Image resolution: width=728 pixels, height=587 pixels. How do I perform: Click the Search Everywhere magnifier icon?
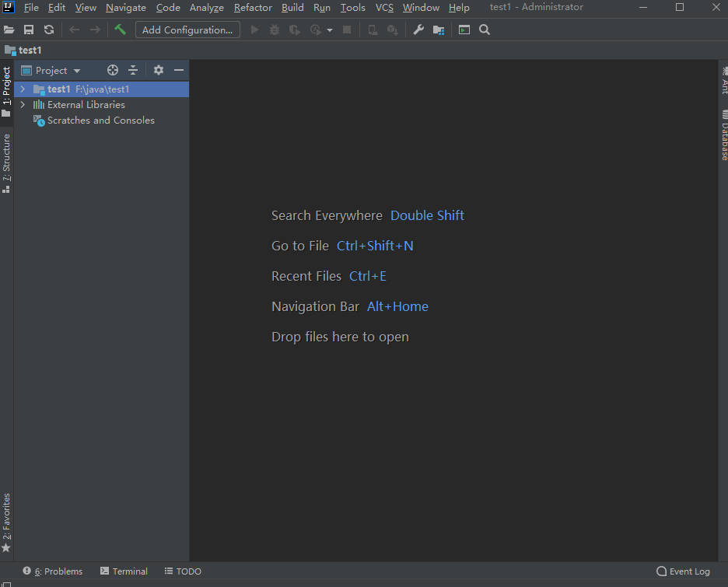click(485, 30)
